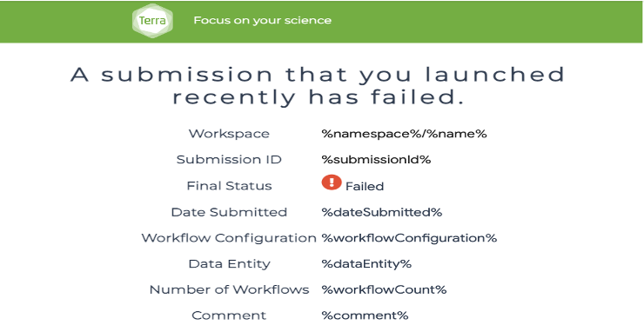644x325 pixels.
Task: Click the %dataEntity% value
Action: [366, 264]
